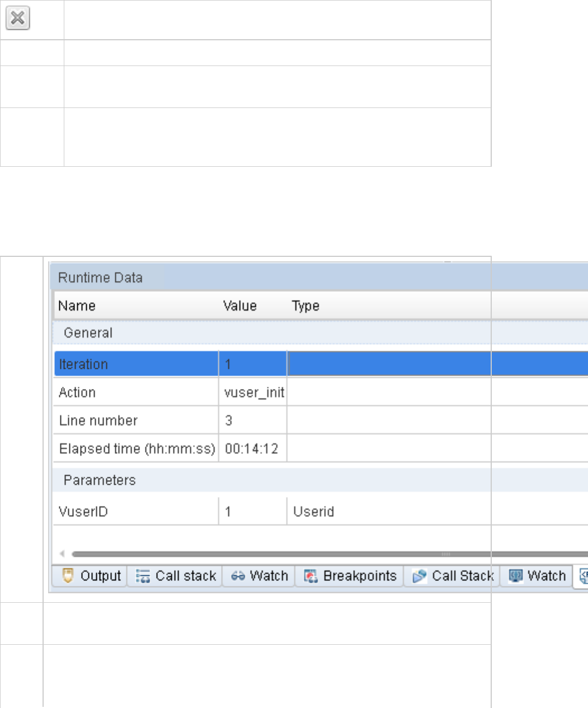Switch to the Breakpoints tab
The image size is (588, 708).
click(x=350, y=576)
